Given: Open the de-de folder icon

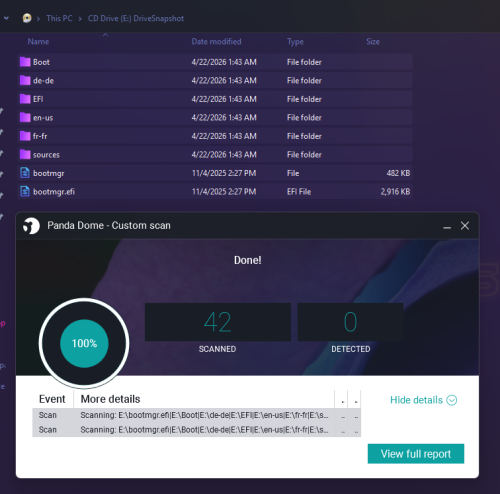Looking at the screenshot, I should [x=25, y=80].
